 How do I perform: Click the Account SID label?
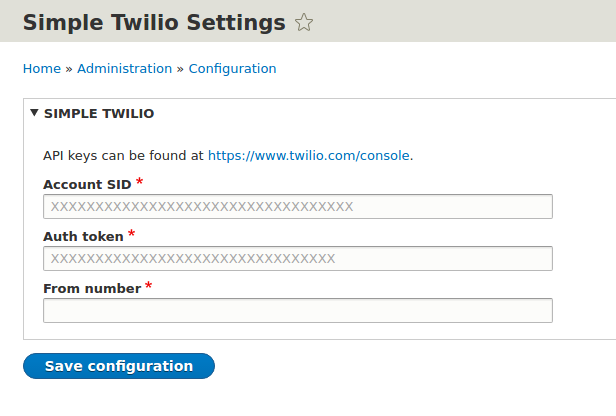click(87, 184)
